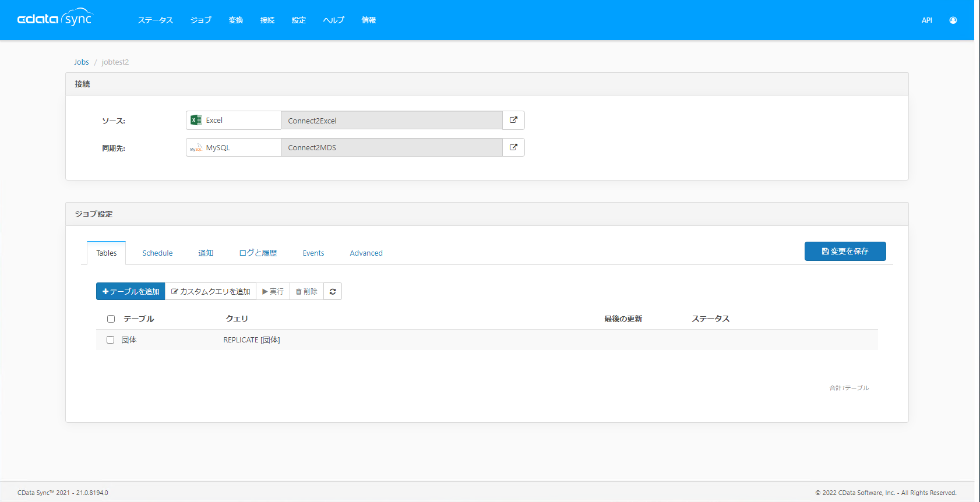980x502 pixels.
Task: Open the user account icon
Action: pyautogui.click(x=953, y=20)
